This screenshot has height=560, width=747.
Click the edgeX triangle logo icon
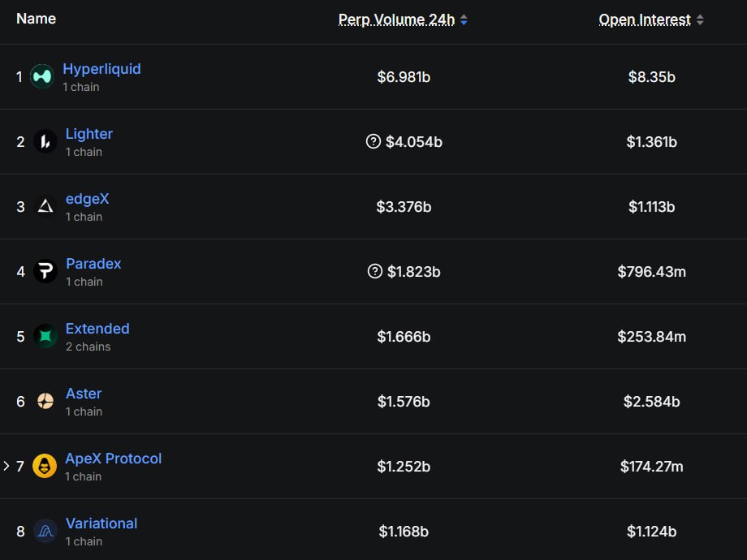pyautogui.click(x=45, y=207)
